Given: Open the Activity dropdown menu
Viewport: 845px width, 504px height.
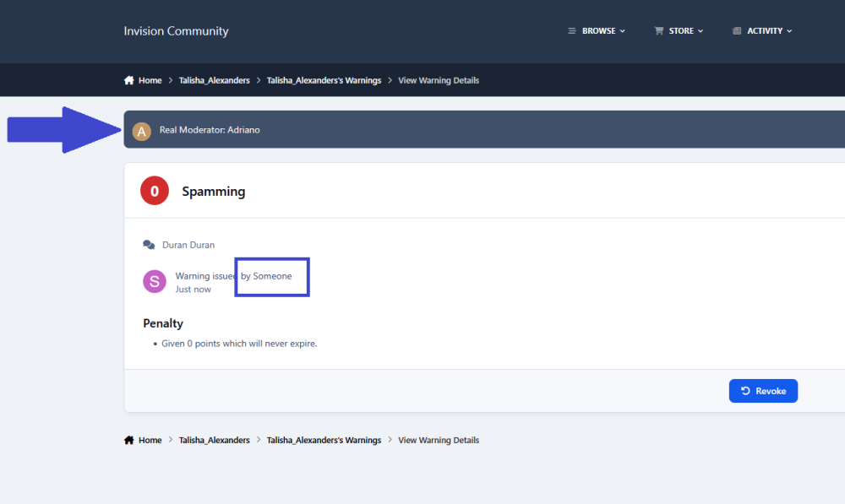Looking at the screenshot, I should click(x=762, y=31).
